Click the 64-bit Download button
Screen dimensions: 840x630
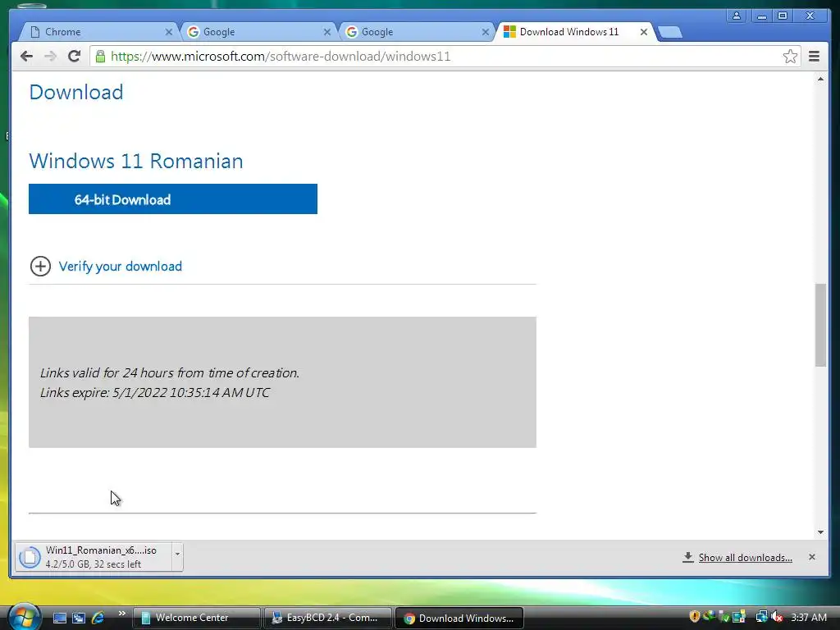[173, 199]
